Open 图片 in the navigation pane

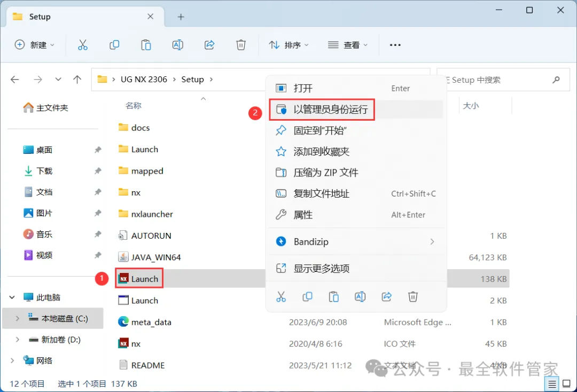tap(38, 213)
